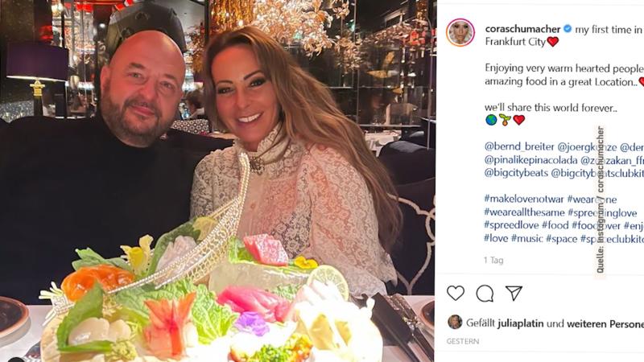Share post with paper plane icon

(x=514, y=293)
